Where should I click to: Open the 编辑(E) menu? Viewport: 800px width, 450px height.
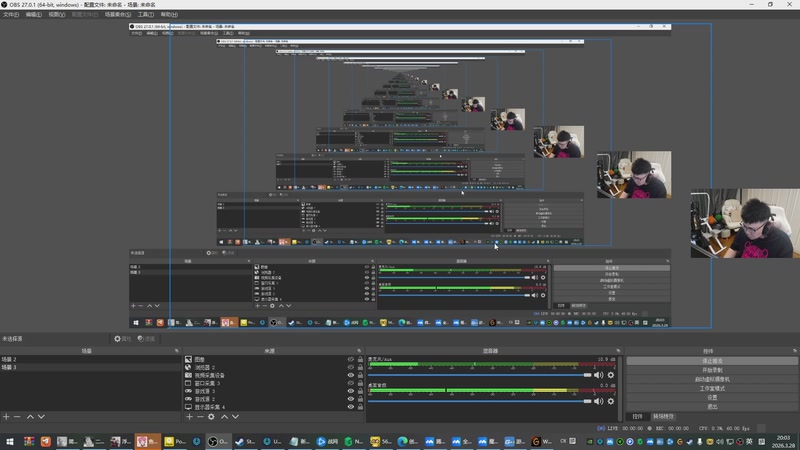pyautogui.click(x=34, y=15)
